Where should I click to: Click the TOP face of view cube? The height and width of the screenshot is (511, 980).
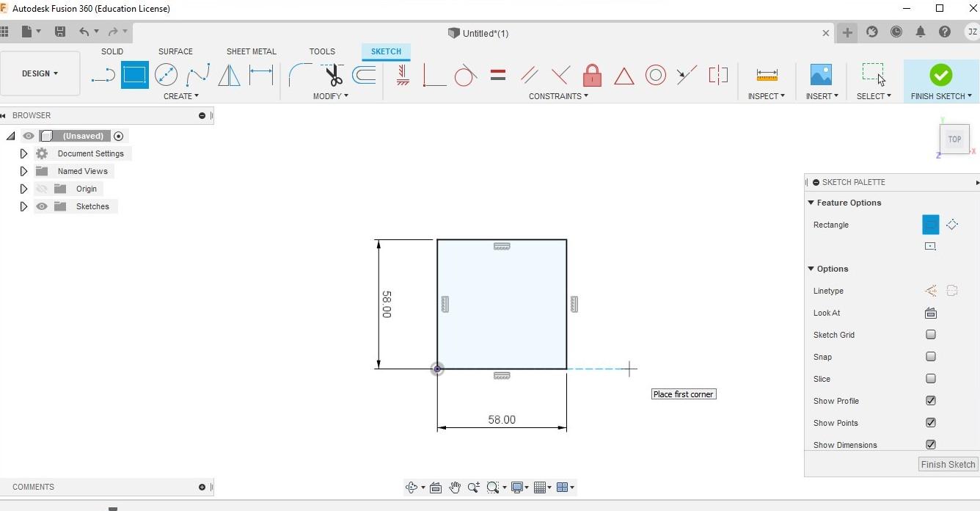(x=954, y=139)
